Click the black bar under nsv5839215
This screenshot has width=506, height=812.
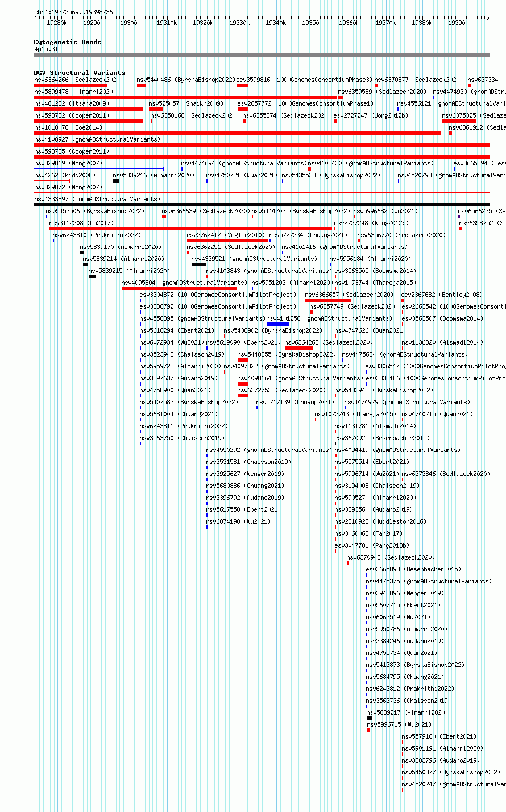point(92,276)
